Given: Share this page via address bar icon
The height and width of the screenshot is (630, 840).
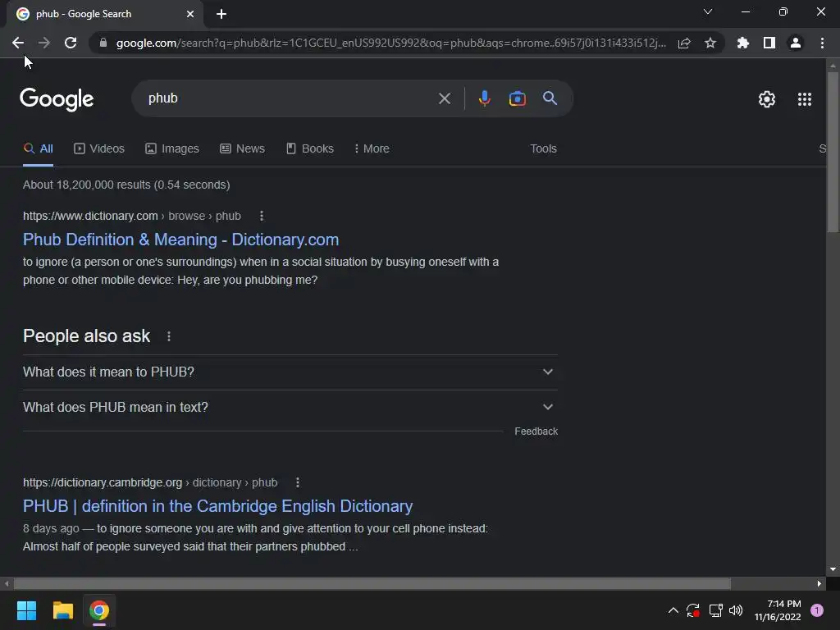Looking at the screenshot, I should pyautogui.click(x=684, y=43).
